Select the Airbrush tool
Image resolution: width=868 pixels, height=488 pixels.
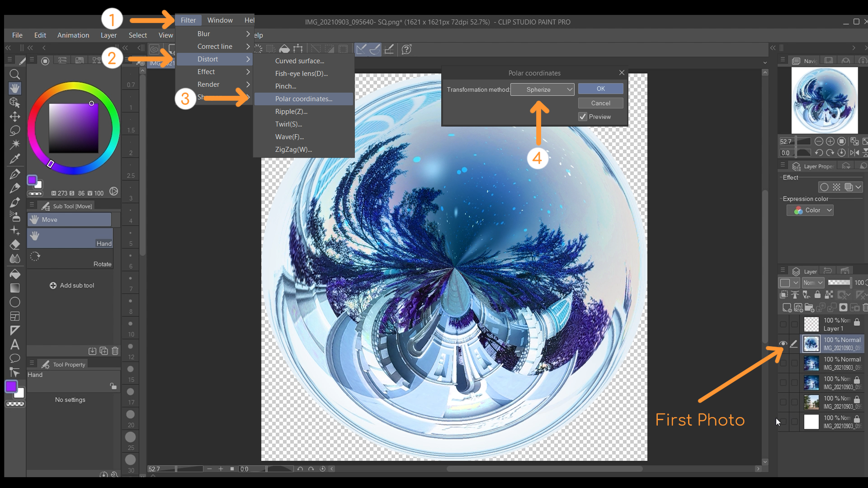click(x=15, y=217)
